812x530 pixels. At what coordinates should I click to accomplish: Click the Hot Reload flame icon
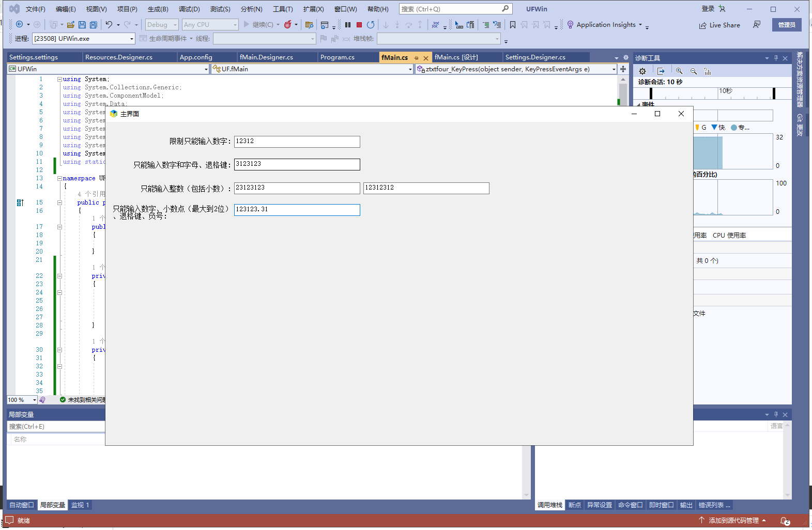[288, 25]
